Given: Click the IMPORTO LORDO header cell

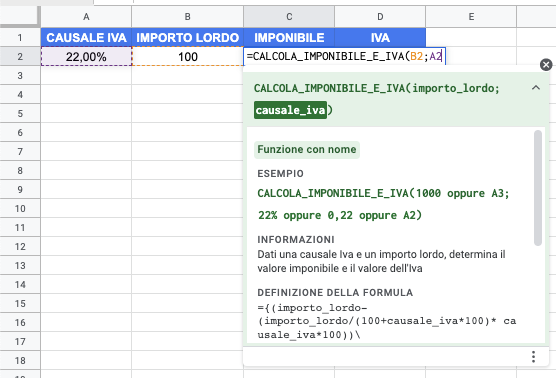Looking at the screenshot, I should pyautogui.click(x=188, y=37).
